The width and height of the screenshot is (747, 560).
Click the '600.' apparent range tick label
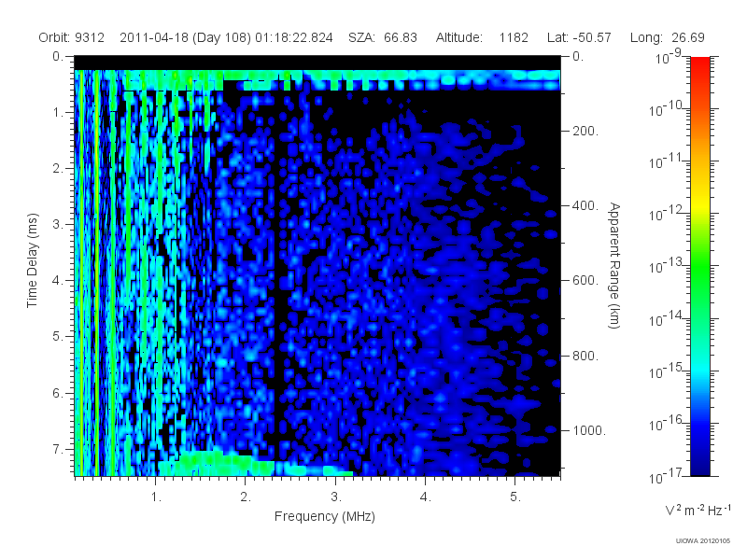click(585, 281)
